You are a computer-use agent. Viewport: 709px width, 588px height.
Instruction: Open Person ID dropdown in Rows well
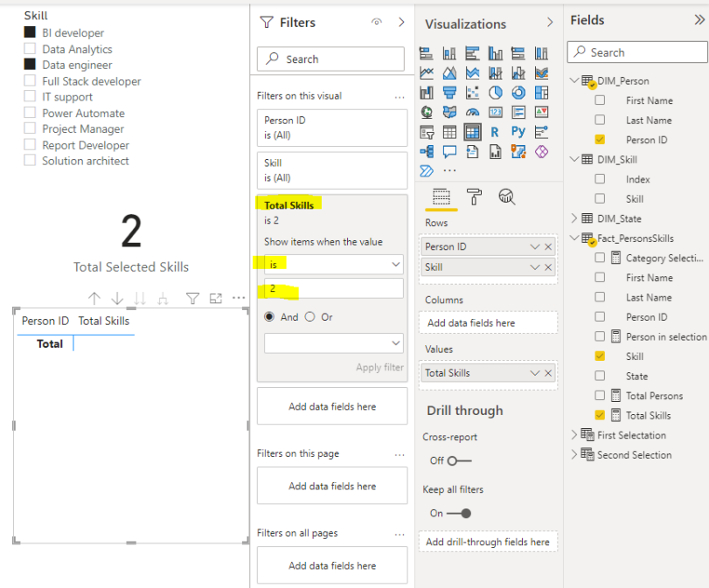(x=535, y=246)
